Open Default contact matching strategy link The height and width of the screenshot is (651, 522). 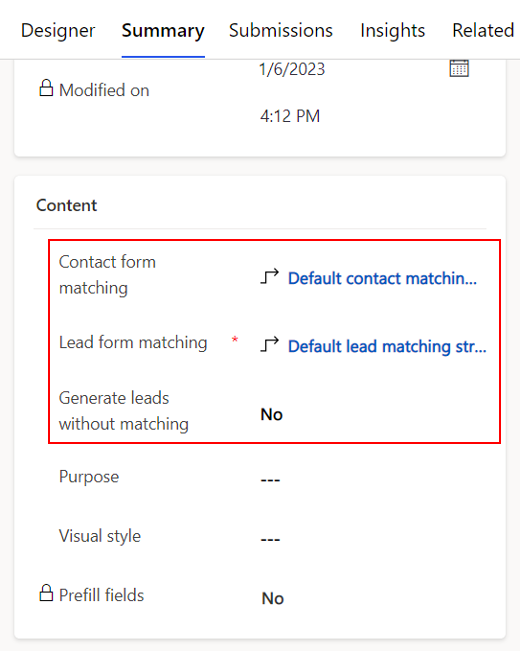point(382,278)
